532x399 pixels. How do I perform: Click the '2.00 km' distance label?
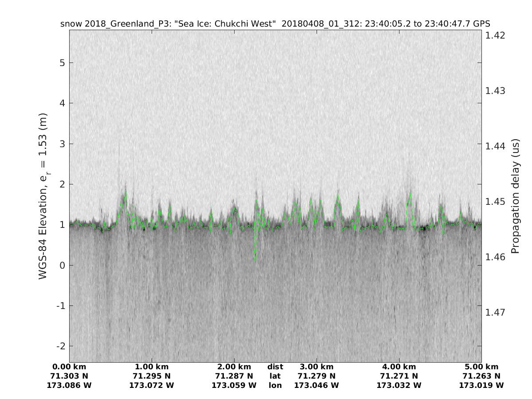[x=234, y=367]
